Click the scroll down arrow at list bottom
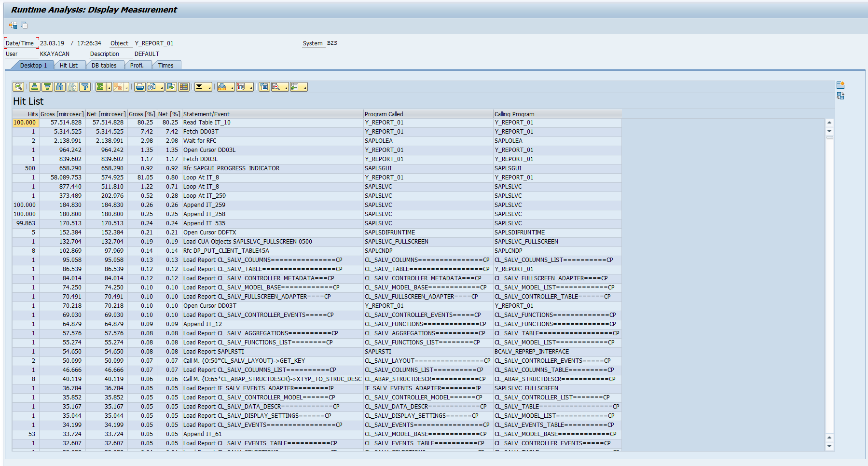The image size is (868, 466). (829, 446)
